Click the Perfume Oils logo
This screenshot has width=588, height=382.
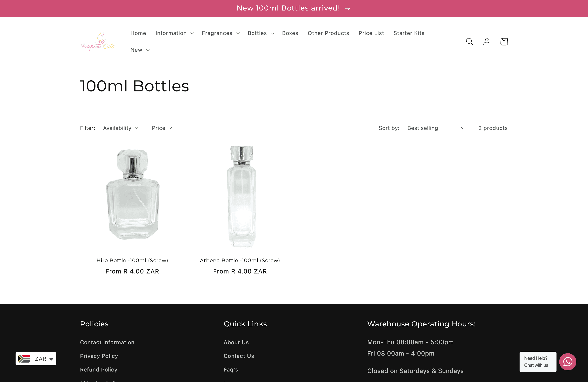tap(98, 41)
